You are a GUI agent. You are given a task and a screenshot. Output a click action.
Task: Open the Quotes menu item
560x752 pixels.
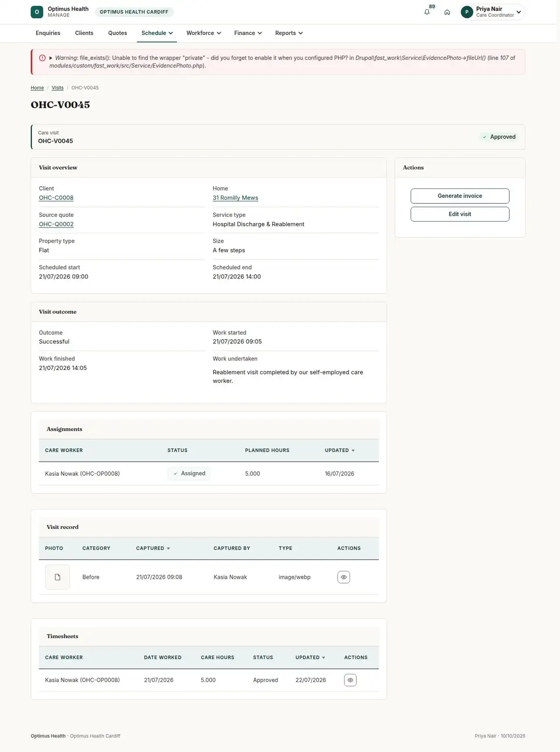point(118,33)
